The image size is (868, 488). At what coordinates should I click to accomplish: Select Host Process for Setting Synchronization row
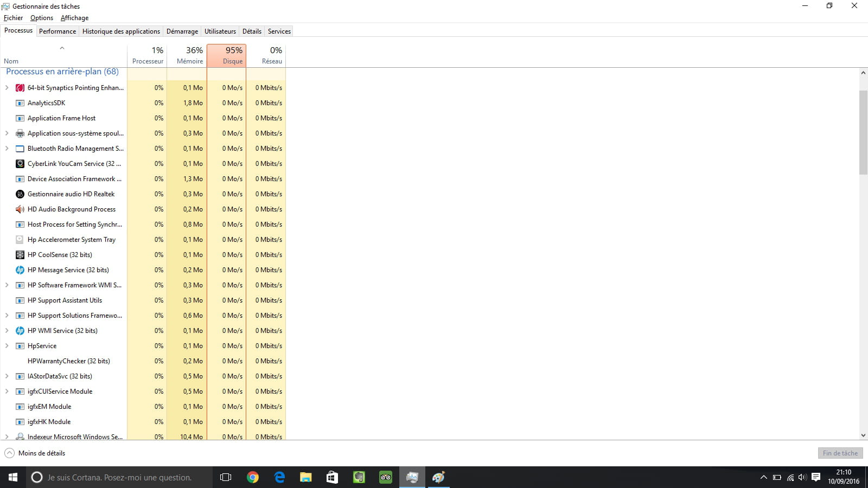coord(143,224)
